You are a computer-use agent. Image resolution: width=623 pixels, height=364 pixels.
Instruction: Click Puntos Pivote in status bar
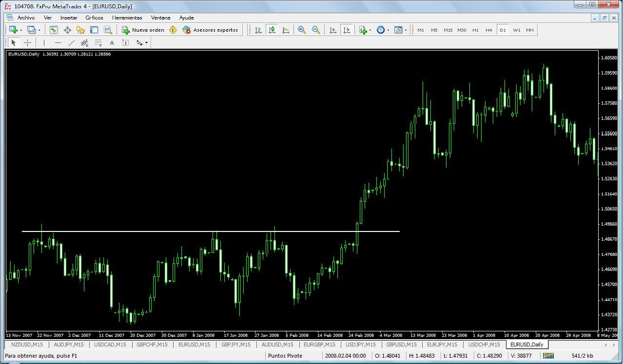point(285,356)
